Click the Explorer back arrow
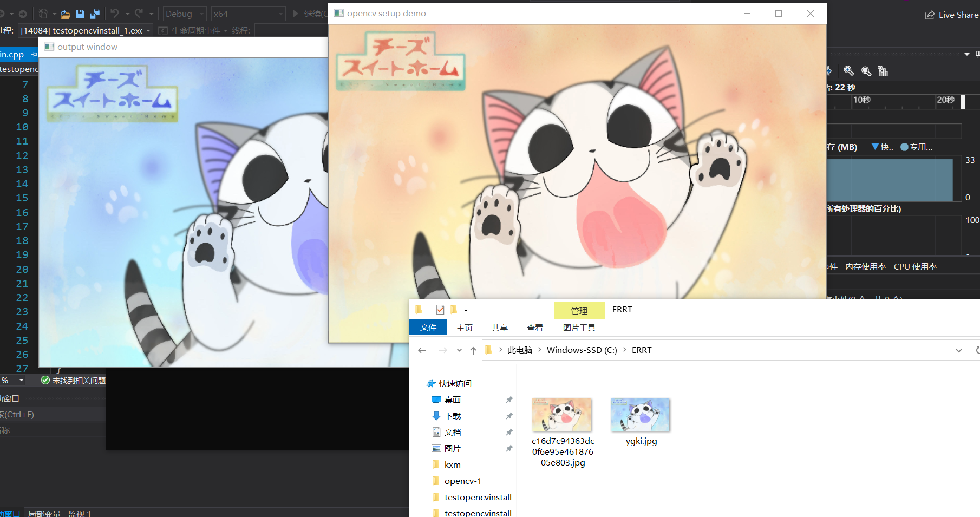This screenshot has height=517, width=980. coord(422,350)
